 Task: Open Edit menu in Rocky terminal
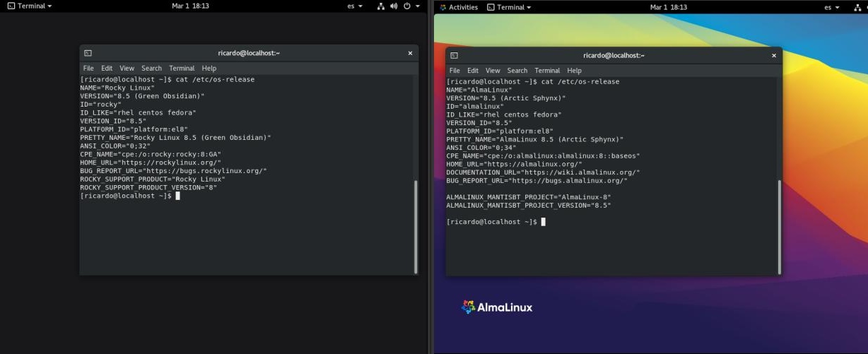[107, 69]
